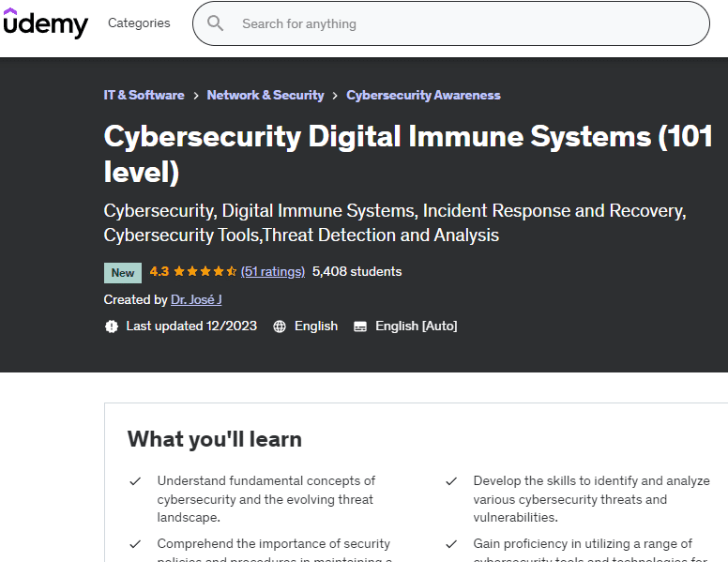Go to IT & Software breadcrumb
728x562 pixels.
144,96
